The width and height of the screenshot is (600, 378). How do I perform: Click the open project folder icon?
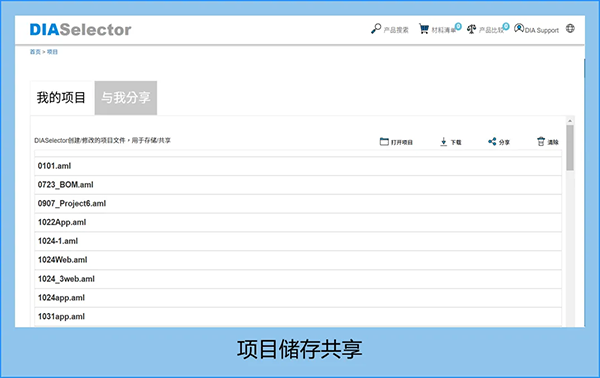[384, 142]
